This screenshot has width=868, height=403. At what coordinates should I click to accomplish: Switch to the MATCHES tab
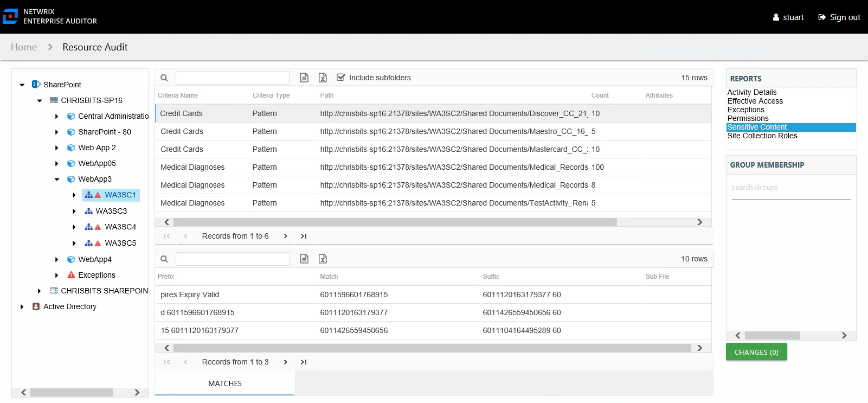224,383
